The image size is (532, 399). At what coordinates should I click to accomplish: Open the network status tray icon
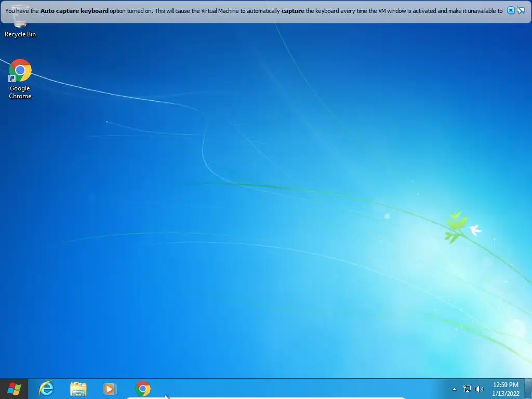[x=467, y=389]
